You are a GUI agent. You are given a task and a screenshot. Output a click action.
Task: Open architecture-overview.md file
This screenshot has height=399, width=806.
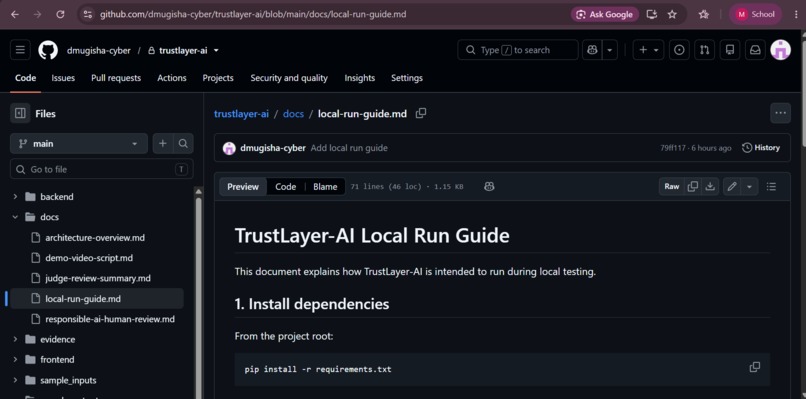[x=95, y=238]
